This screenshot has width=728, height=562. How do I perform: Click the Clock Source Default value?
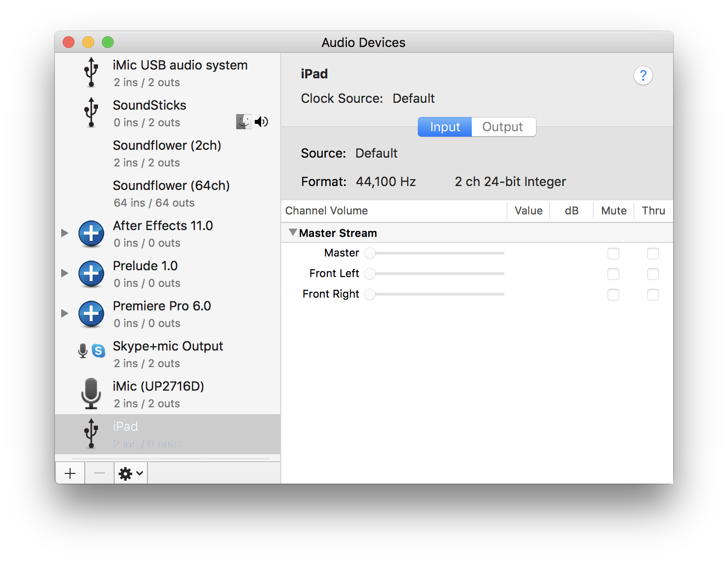point(413,98)
